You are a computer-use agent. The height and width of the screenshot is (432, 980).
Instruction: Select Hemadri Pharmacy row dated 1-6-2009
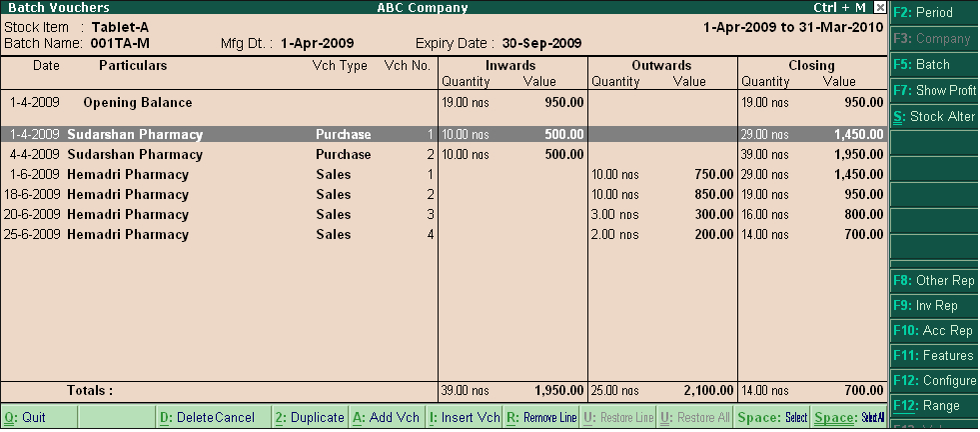(x=444, y=175)
